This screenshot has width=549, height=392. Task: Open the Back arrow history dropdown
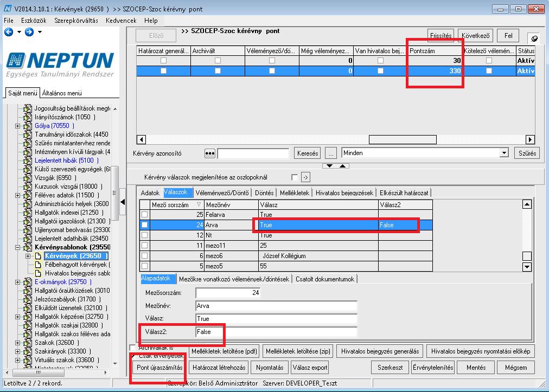[x=19, y=32]
